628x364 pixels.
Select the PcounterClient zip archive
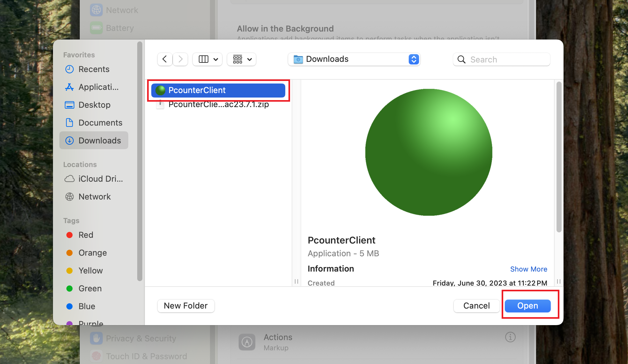click(x=218, y=105)
